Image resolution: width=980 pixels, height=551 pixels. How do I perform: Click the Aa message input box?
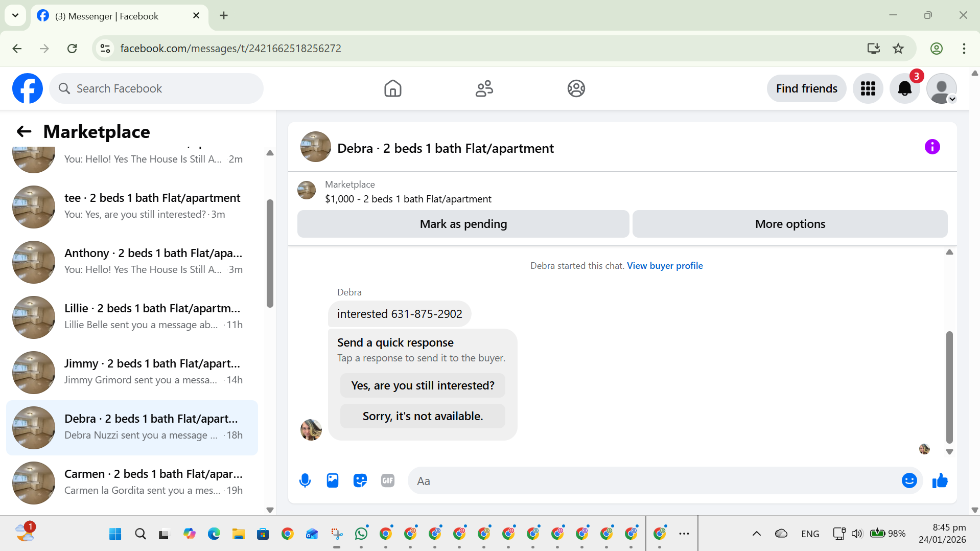[x=654, y=480]
